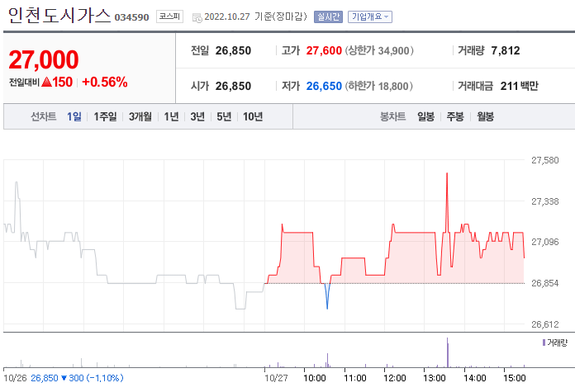Select the 1주일 line chart tab

(x=105, y=116)
